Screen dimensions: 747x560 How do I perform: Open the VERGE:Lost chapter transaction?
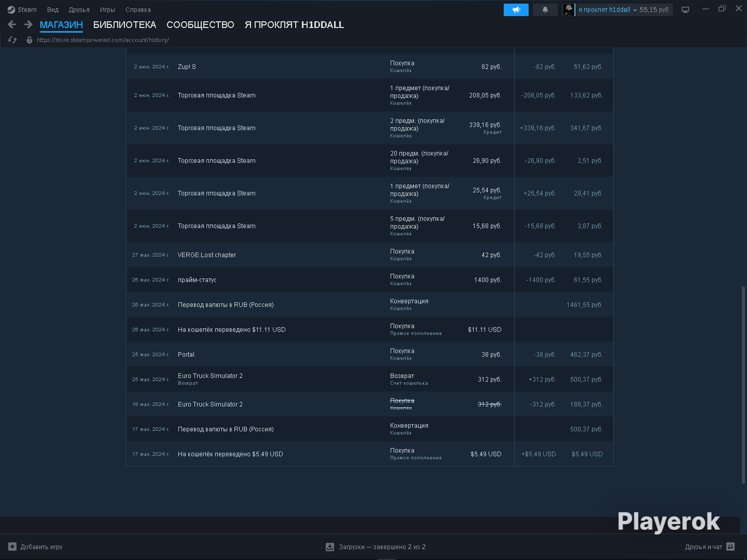coord(370,255)
